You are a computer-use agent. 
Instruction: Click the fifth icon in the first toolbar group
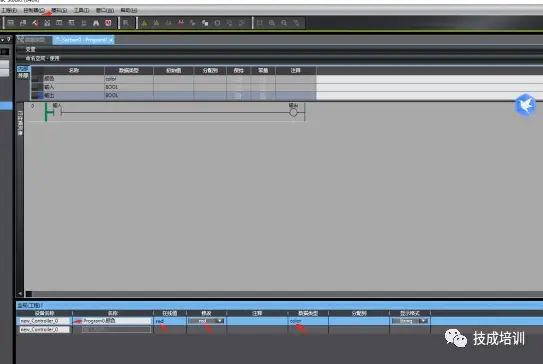[59, 23]
